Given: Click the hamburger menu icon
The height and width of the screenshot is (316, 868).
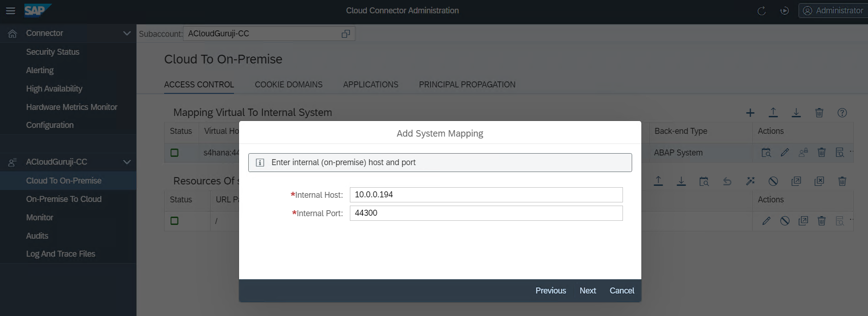Looking at the screenshot, I should click(x=10, y=11).
